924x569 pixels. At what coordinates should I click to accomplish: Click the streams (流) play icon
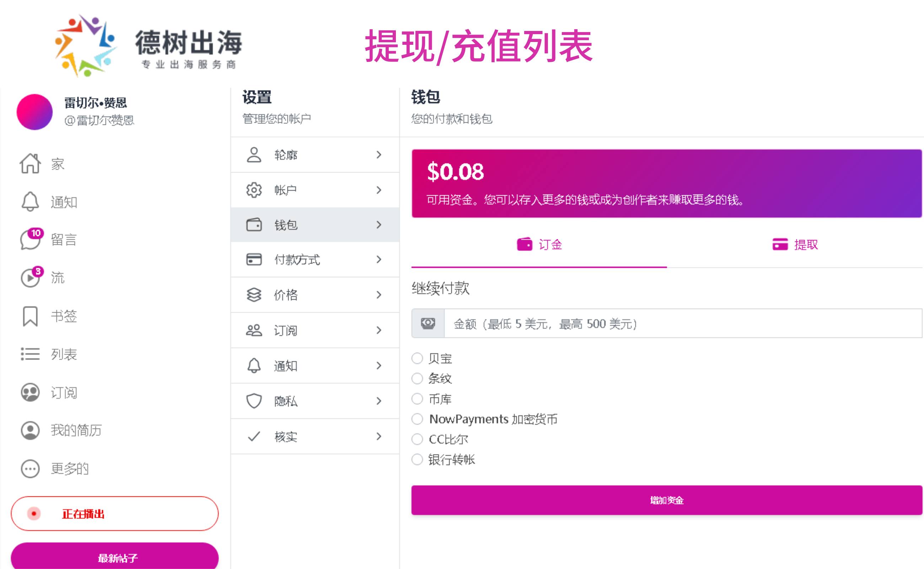click(x=30, y=278)
